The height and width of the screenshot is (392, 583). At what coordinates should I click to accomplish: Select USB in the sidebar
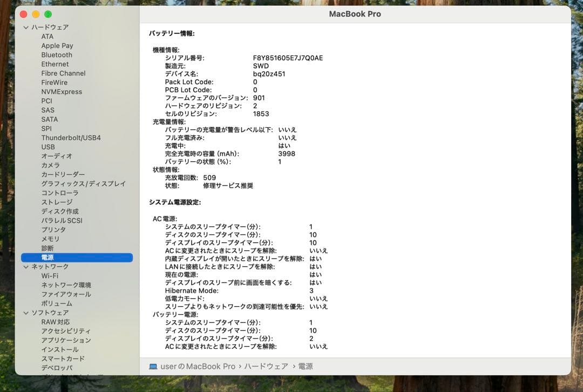pos(48,147)
